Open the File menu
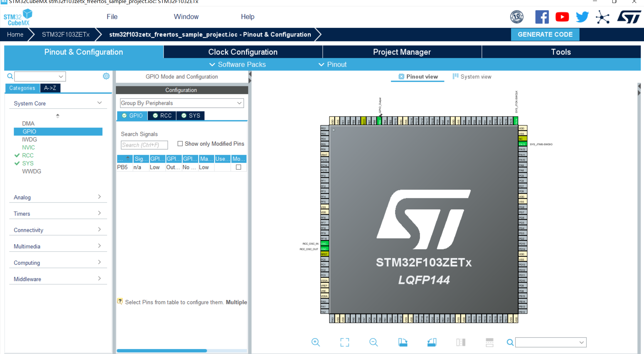Image resolution: width=644 pixels, height=354 pixels. [112, 17]
